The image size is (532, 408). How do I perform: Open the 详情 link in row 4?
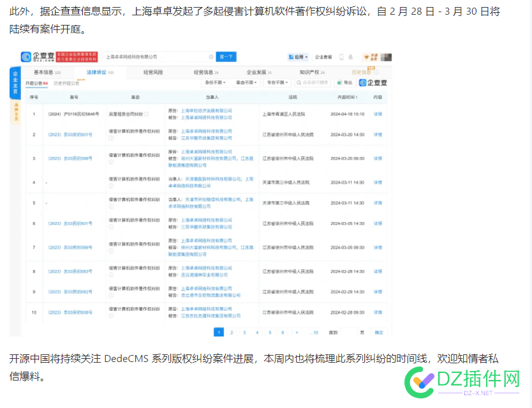[x=378, y=183]
